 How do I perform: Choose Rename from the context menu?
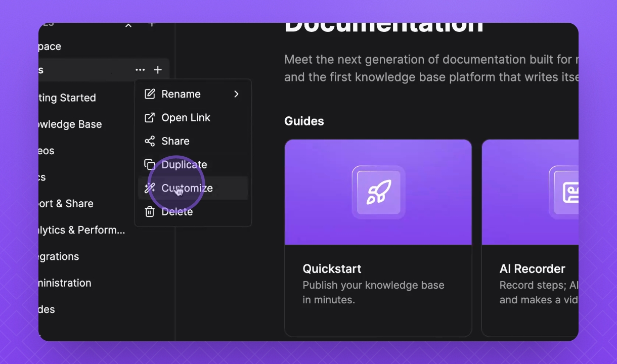(x=193, y=94)
